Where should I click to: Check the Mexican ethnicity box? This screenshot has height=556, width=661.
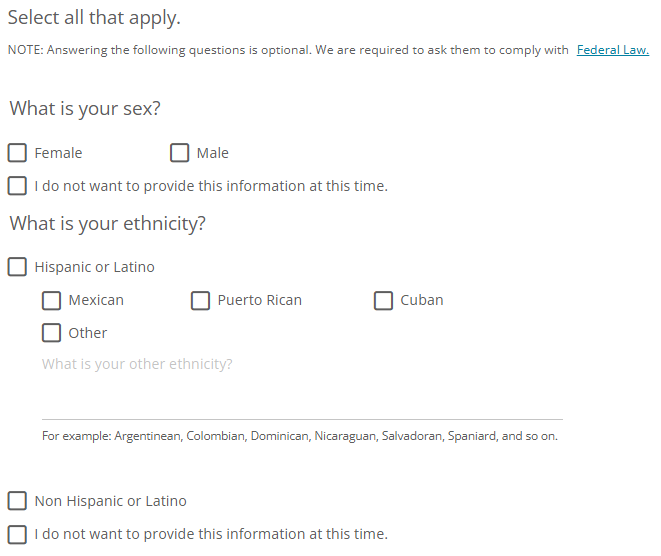[51, 300]
